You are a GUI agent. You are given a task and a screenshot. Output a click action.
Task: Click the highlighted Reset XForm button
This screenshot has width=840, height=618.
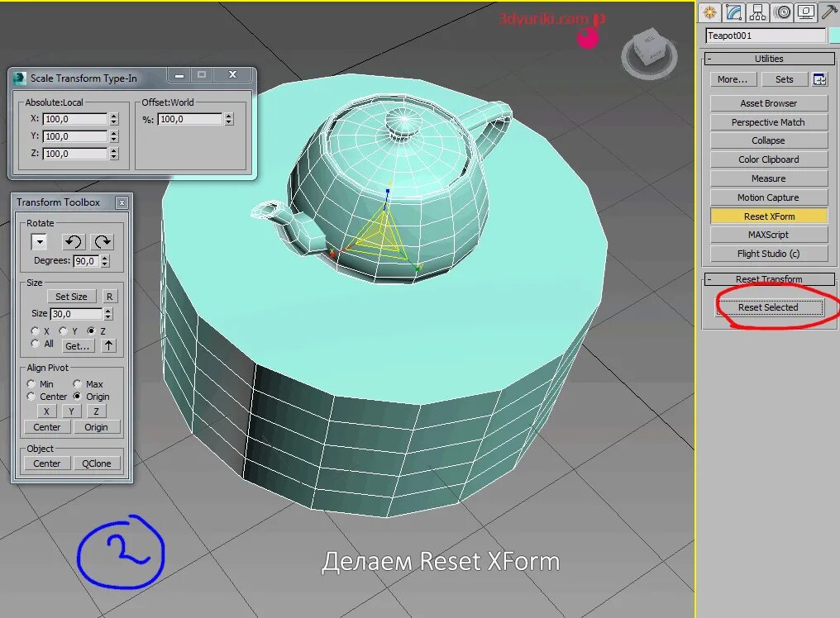[769, 216]
